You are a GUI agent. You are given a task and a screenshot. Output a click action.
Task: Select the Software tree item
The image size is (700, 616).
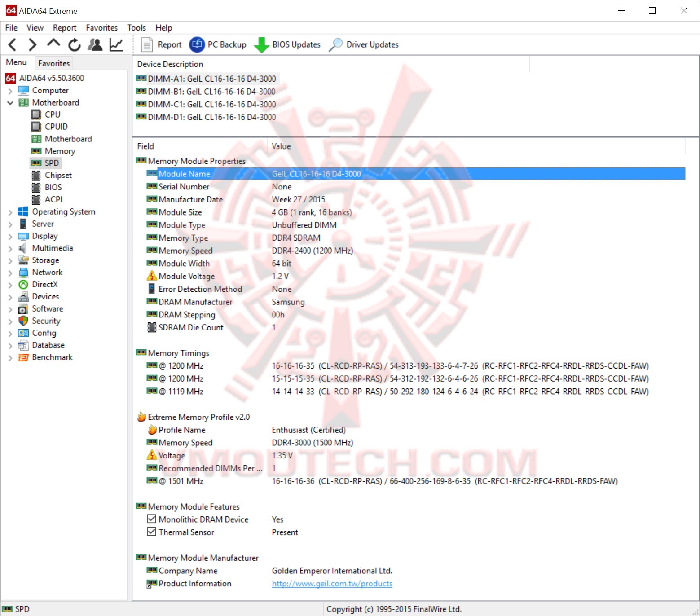tap(48, 308)
